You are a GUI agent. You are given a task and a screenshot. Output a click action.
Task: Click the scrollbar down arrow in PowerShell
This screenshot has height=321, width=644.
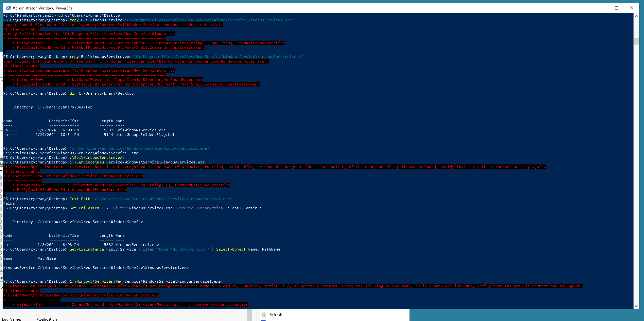[636, 306]
